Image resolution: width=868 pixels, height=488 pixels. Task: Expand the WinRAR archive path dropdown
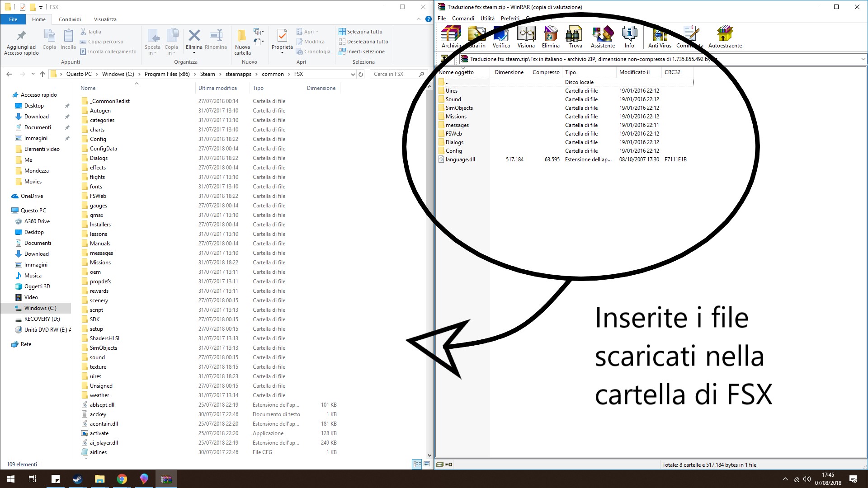click(x=863, y=59)
